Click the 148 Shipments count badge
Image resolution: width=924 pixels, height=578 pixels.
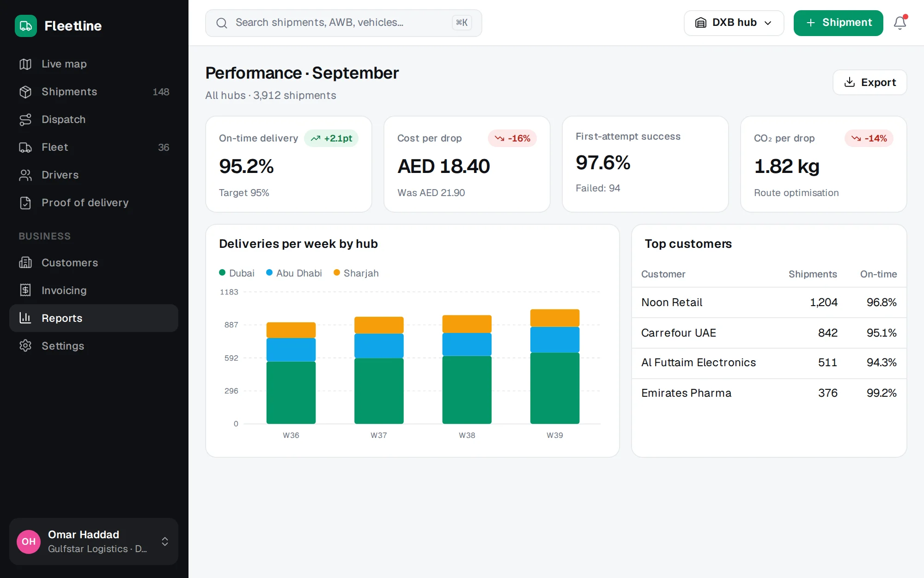tap(161, 92)
